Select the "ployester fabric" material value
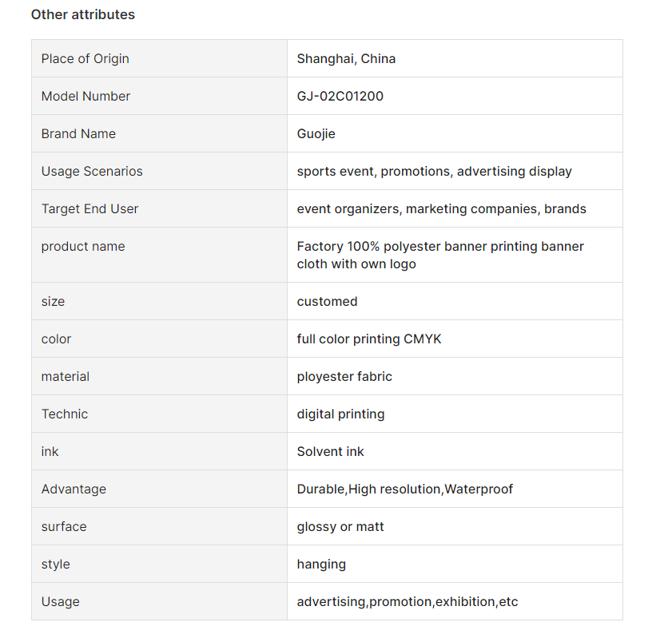The height and width of the screenshot is (634, 672). [x=344, y=376]
